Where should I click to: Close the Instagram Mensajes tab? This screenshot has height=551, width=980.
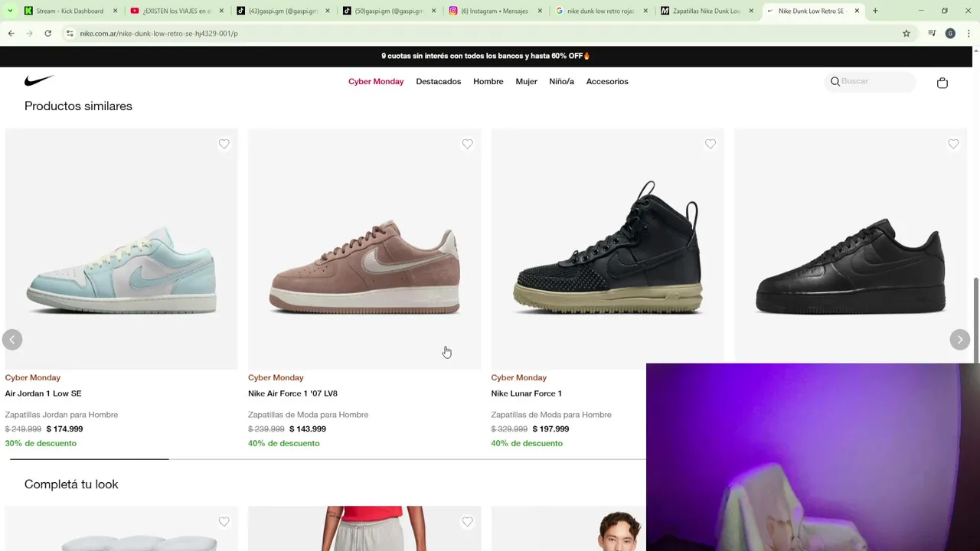[540, 11]
